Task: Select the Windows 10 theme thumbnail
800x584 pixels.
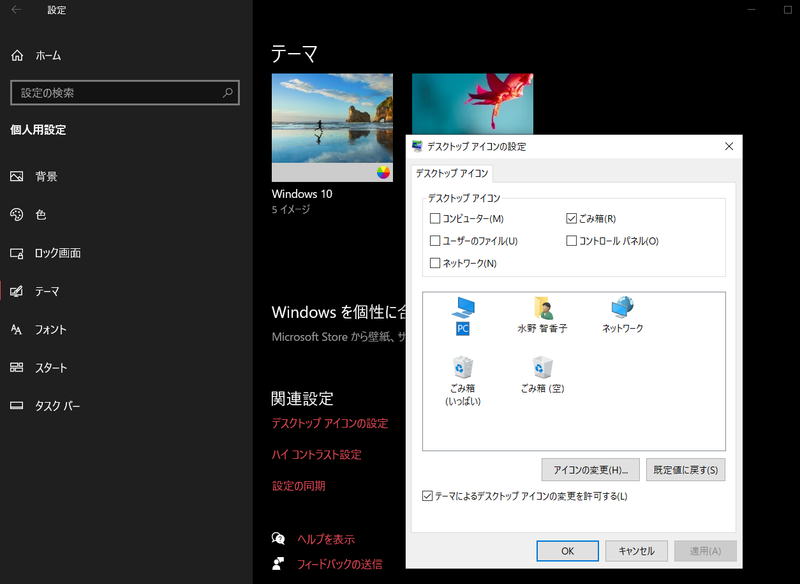Action: [331, 127]
